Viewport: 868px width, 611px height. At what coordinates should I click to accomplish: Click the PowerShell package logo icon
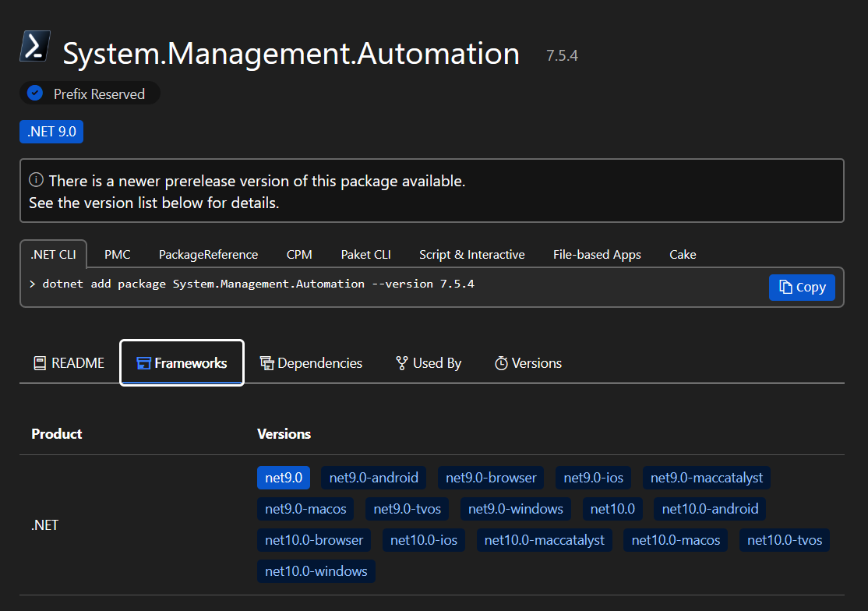pos(35,46)
